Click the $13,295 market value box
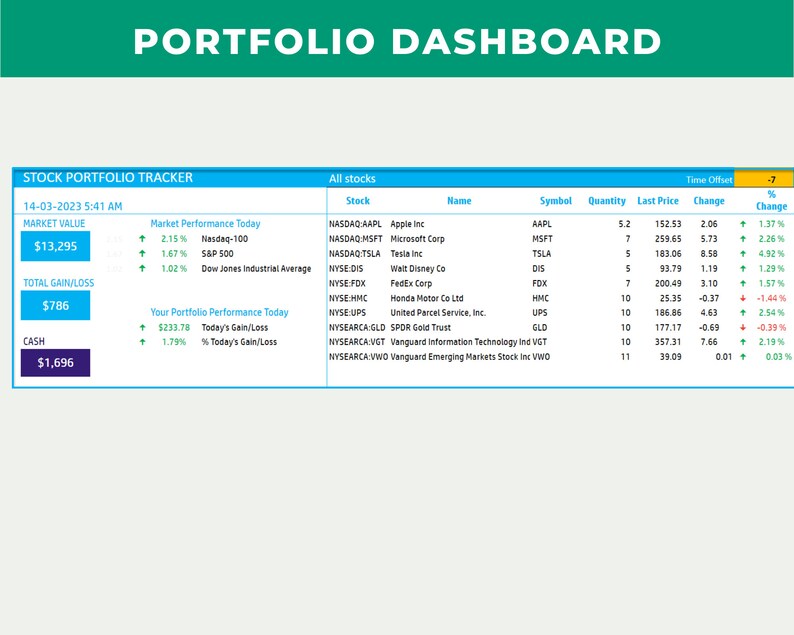Viewport: 794px width, 635px height. click(x=55, y=246)
